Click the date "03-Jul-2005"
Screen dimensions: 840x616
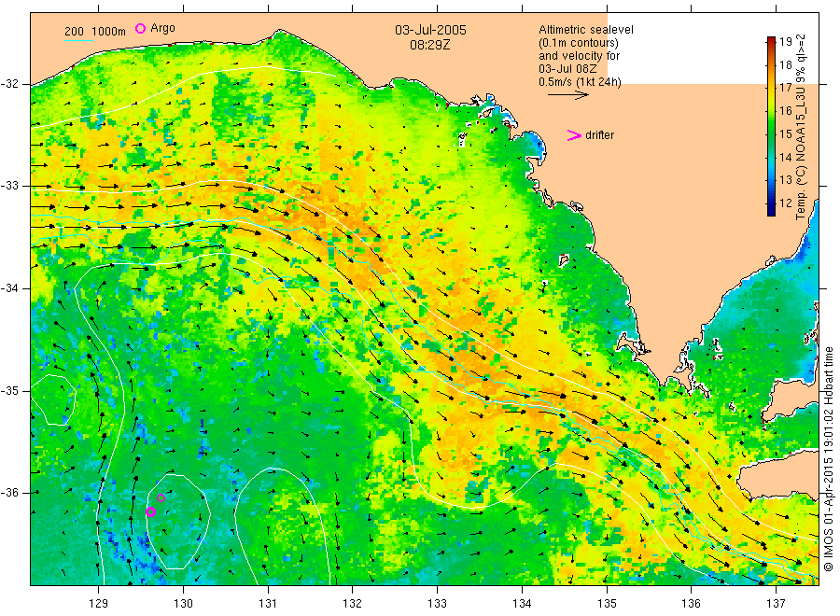tap(430, 30)
